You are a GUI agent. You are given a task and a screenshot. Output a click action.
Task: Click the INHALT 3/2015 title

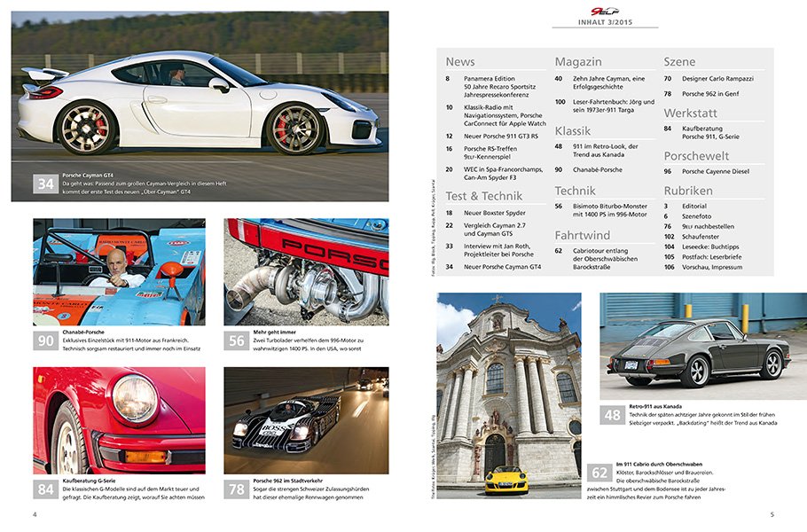tap(605, 22)
